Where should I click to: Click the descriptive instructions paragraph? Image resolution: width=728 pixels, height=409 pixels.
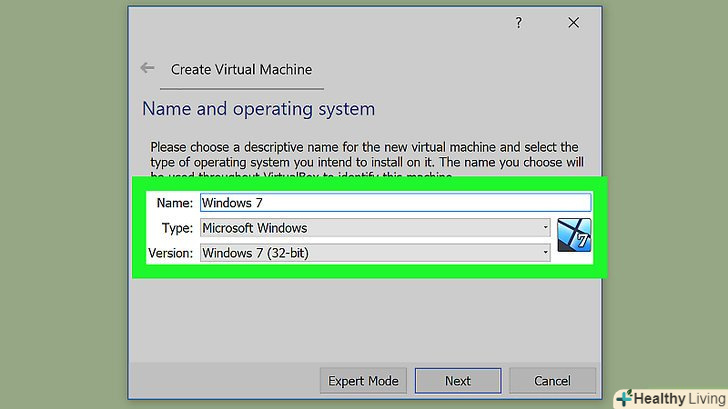pos(364,155)
